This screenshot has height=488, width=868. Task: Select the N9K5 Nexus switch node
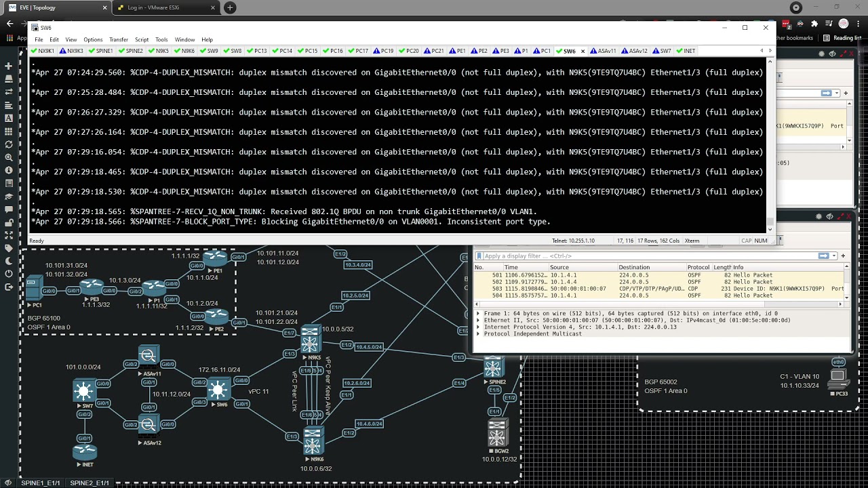click(x=310, y=340)
